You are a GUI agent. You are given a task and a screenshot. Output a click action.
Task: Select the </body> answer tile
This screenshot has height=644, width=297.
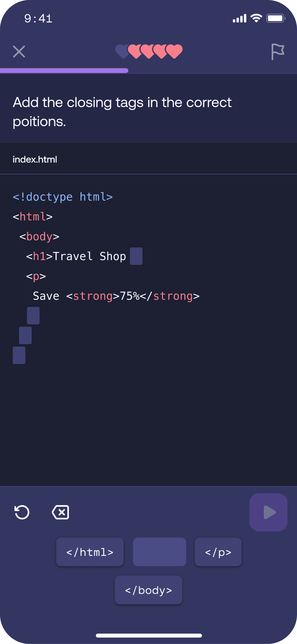[148, 590]
